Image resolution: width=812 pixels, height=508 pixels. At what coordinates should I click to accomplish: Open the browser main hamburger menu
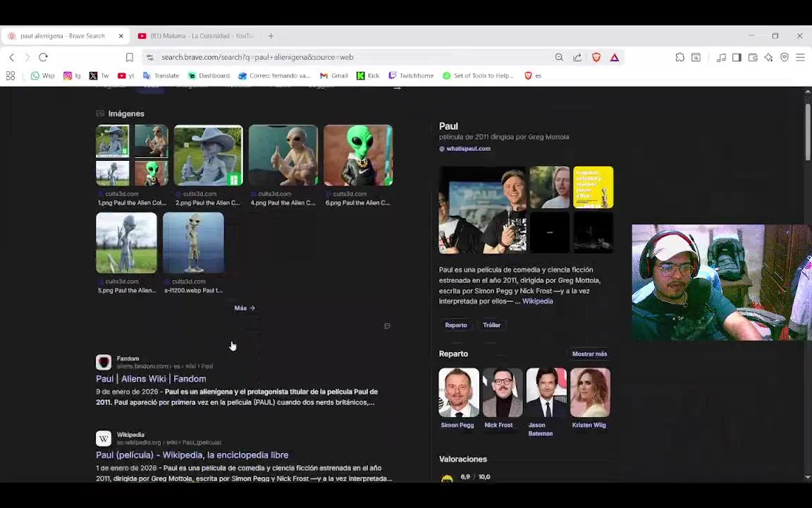[800, 57]
